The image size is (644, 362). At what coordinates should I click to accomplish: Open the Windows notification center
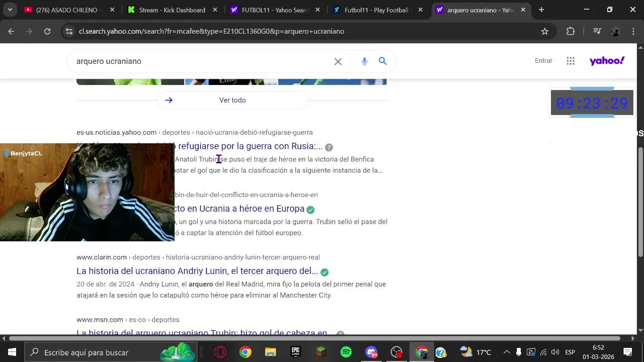click(628, 352)
